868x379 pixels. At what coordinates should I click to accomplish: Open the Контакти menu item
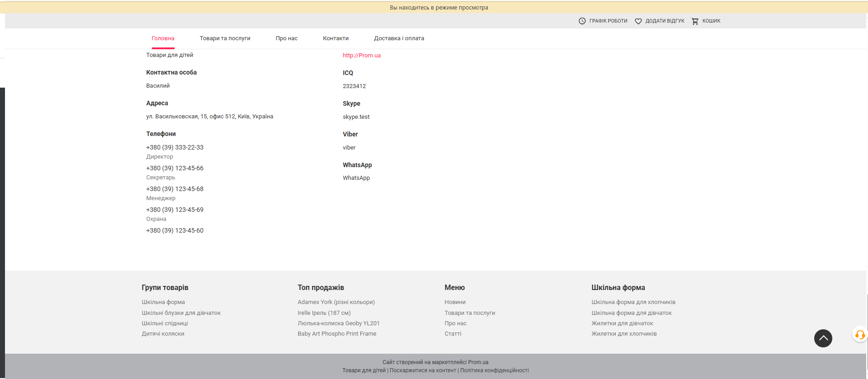335,38
